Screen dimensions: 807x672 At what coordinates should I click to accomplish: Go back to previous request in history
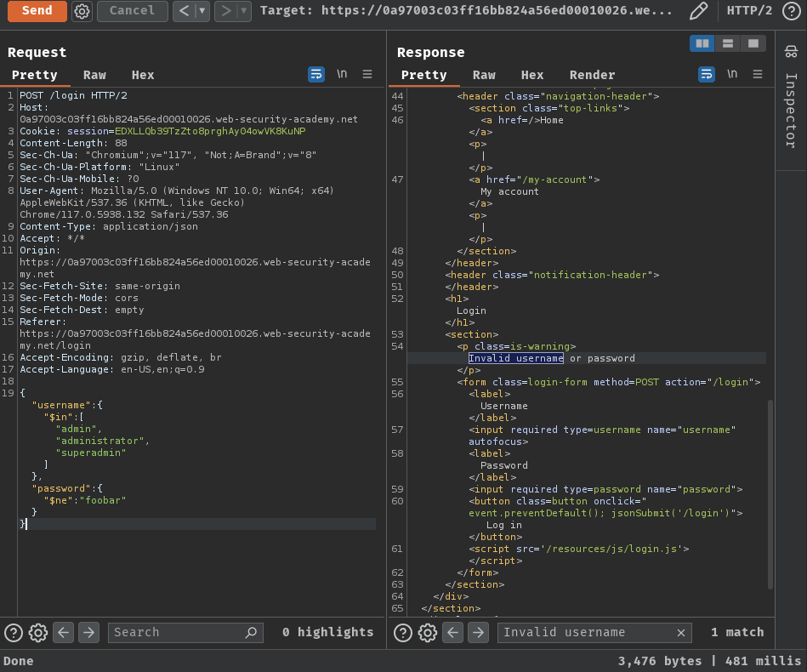(184, 11)
